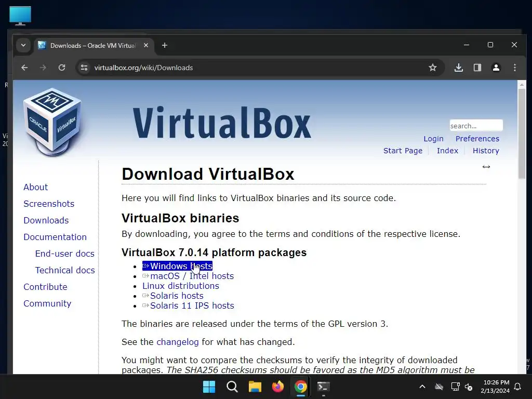
Task: Click the wide-view double arrow icon
Action: coord(486,167)
